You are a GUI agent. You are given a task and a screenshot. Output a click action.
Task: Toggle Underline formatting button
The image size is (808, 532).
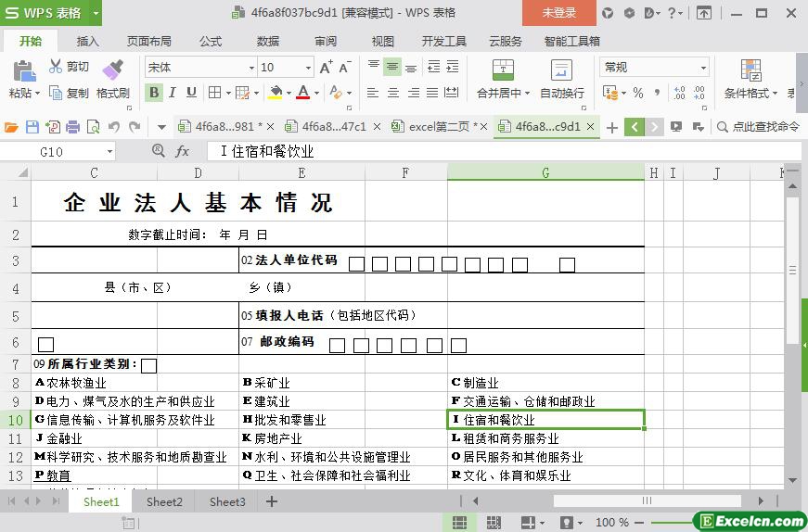coord(191,93)
